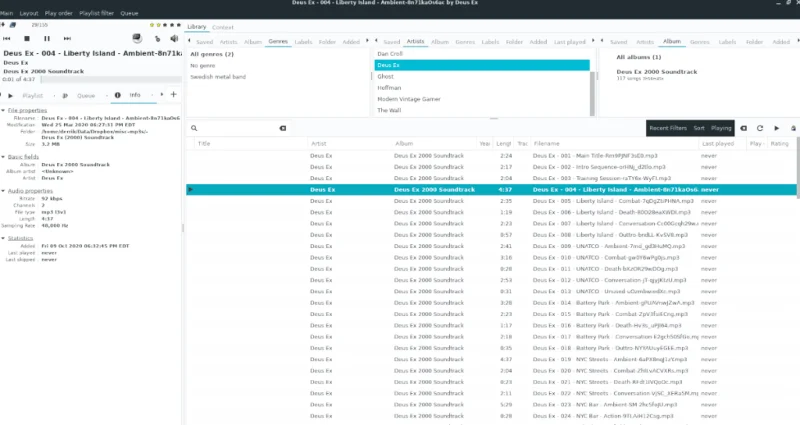Switch to the Library tab
Viewport: 800px width, 425px height.
pyautogui.click(x=196, y=27)
